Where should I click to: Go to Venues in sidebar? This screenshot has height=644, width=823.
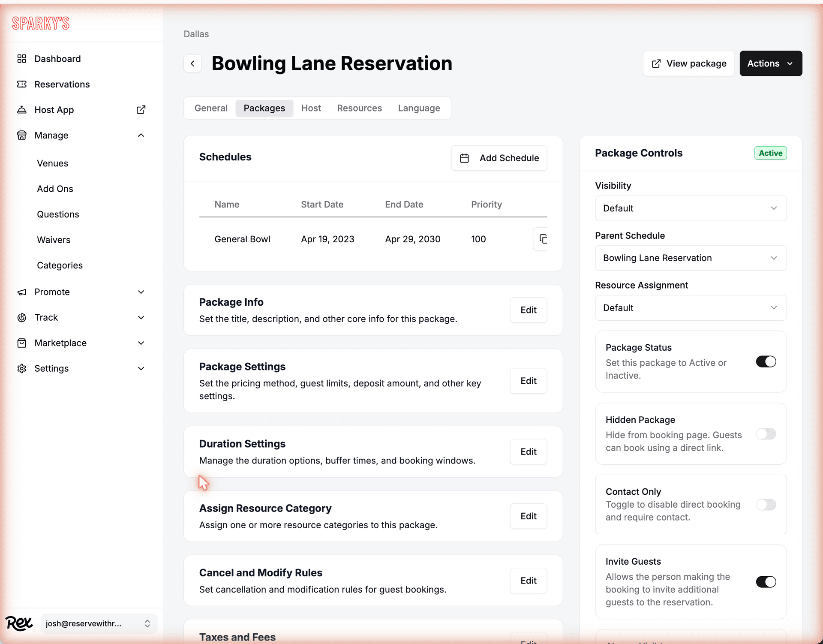52,163
